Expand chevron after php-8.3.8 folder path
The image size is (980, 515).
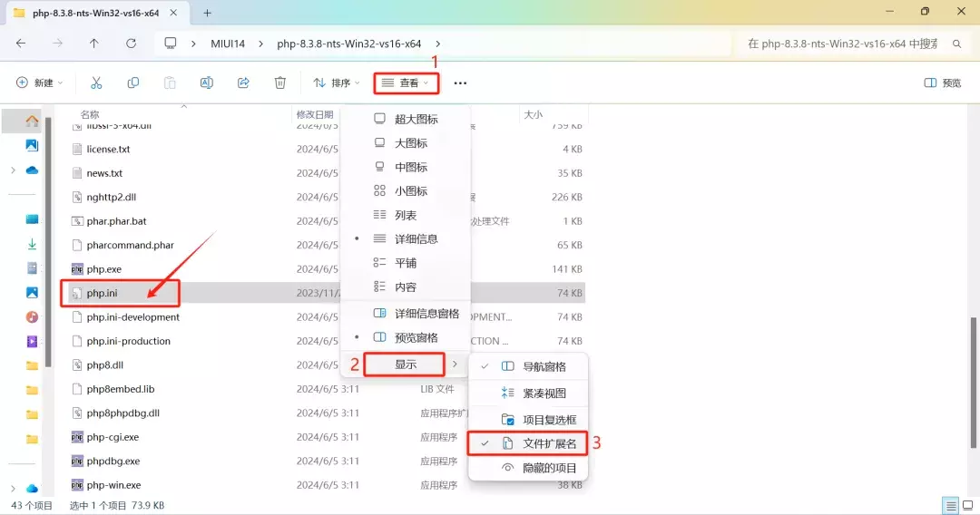click(x=437, y=44)
